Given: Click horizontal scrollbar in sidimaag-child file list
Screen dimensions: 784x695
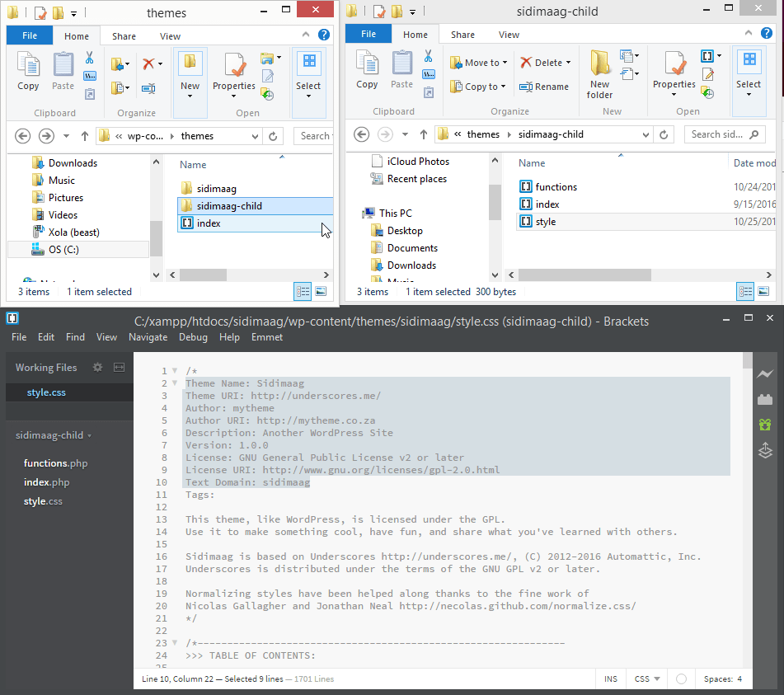Looking at the screenshot, I should tap(584, 275).
